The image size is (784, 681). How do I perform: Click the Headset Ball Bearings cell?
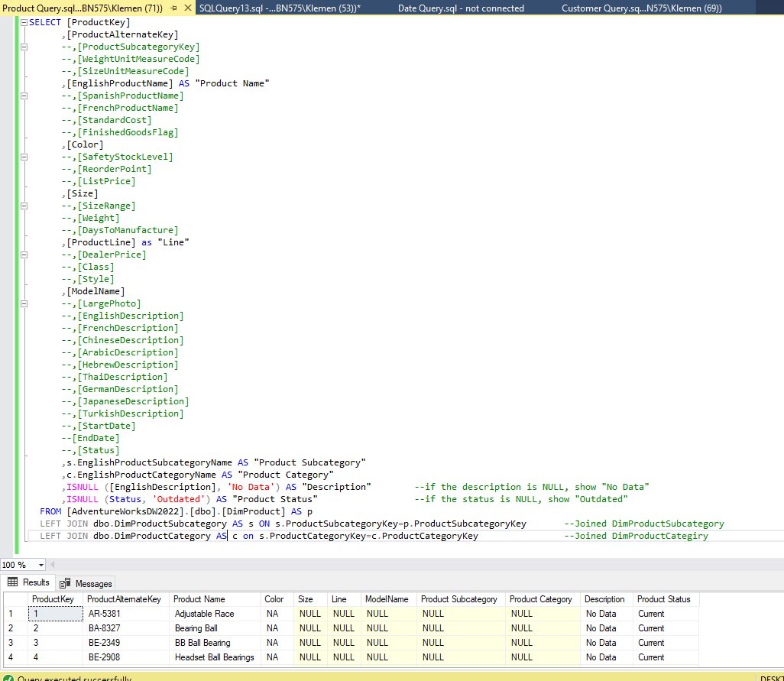(215, 657)
